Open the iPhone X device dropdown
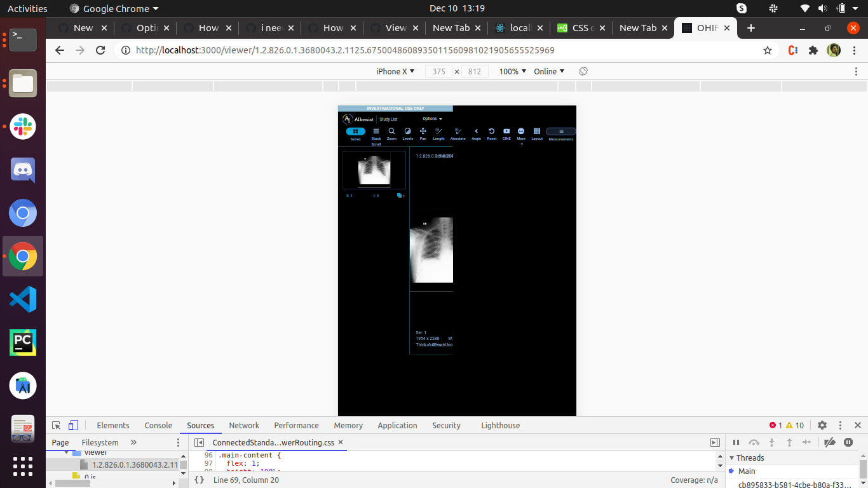Viewport: 868px width, 488px height. [395, 71]
